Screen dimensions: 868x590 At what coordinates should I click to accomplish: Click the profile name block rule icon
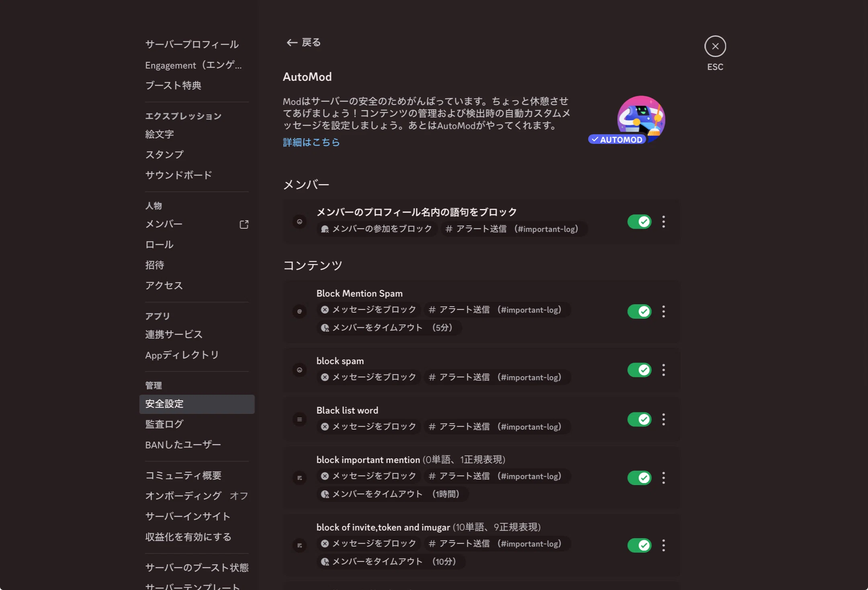click(299, 221)
